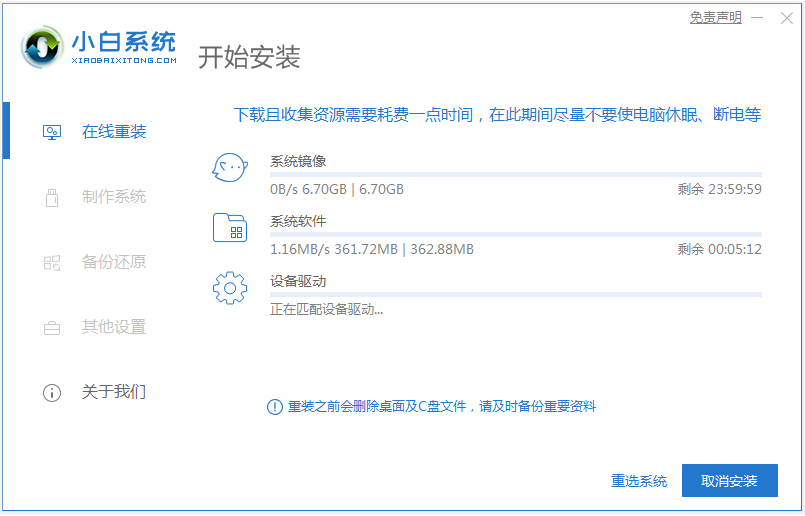This screenshot has height=516, width=805.
Task: Click the 设备驱动 label
Action: [x=298, y=281]
